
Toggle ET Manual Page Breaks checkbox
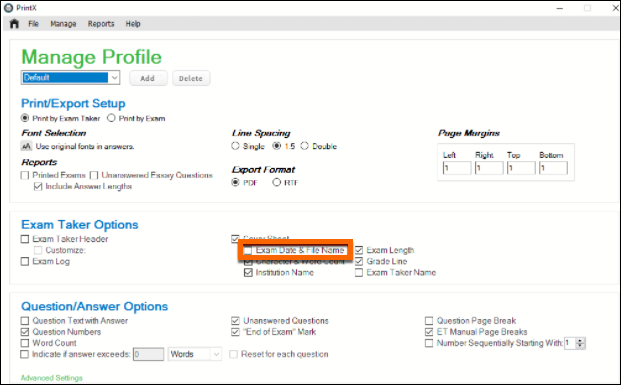pos(429,332)
